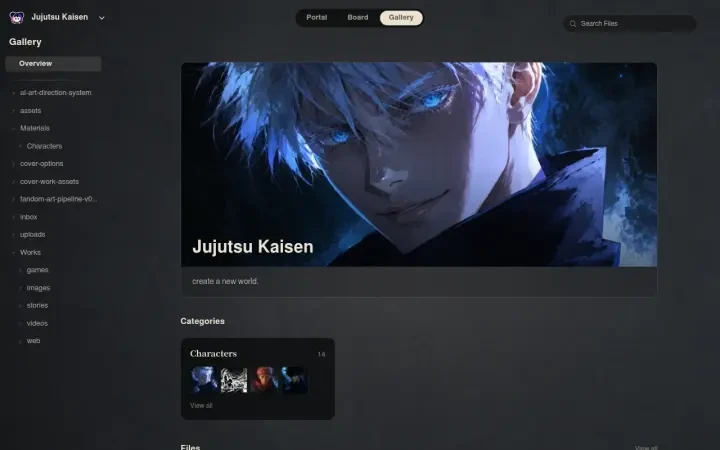Image resolution: width=720 pixels, height=450 pixels.
Task: Expand the inbox folder chevron
Action: pyautogui.click(x=13, y=217)
